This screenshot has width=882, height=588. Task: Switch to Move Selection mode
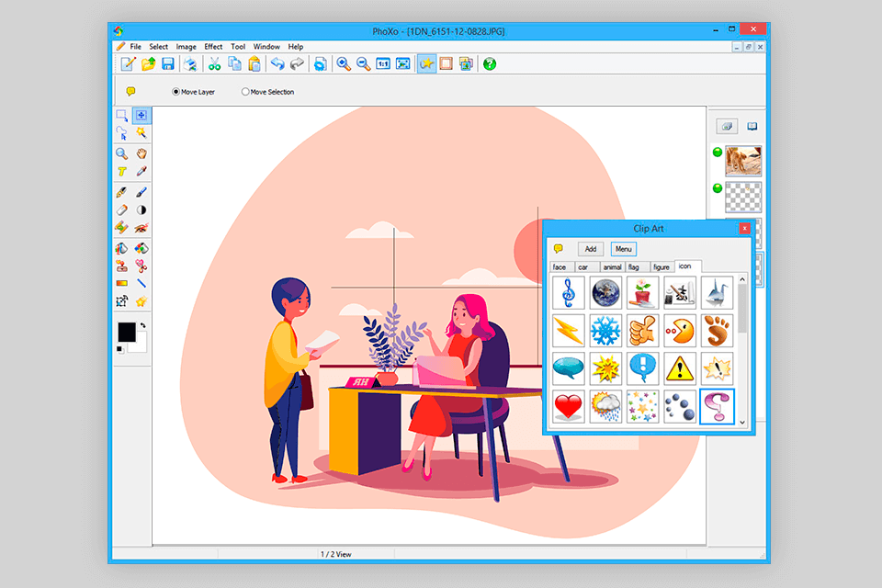(244, 92)
